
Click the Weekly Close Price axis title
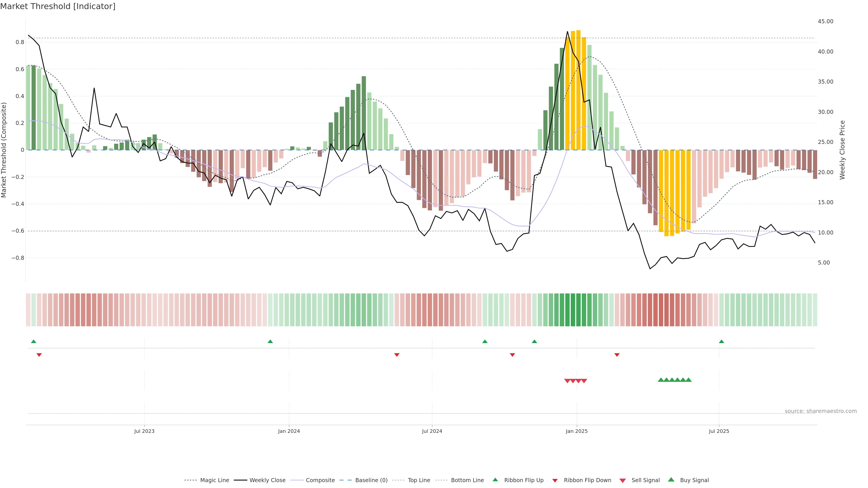842,150
